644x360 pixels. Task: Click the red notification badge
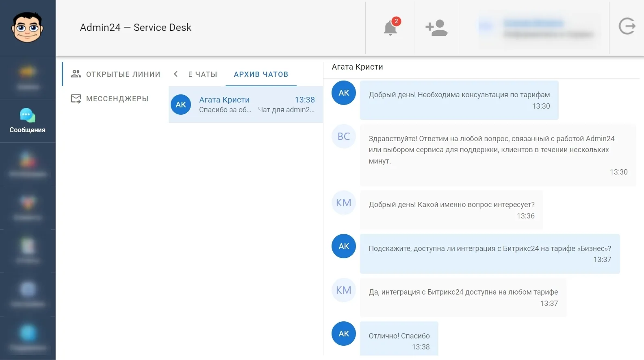pyautogui.click(x=396, y=21)
